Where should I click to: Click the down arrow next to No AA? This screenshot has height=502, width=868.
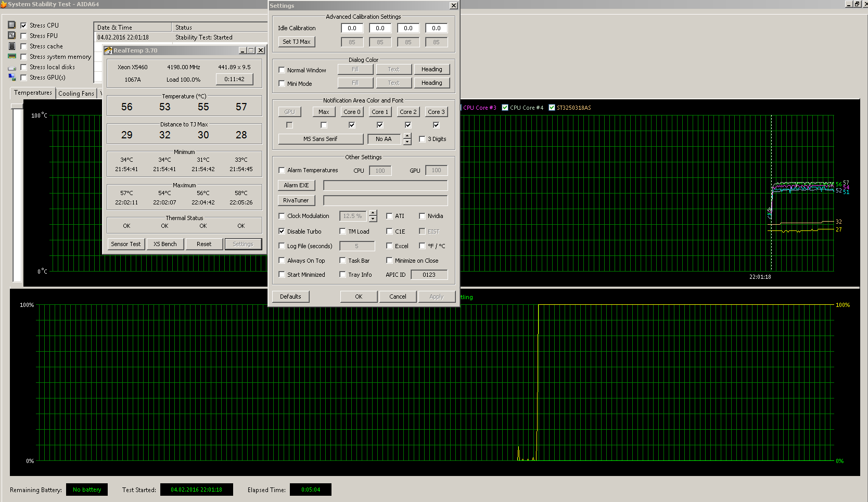(x=407, y=142)
